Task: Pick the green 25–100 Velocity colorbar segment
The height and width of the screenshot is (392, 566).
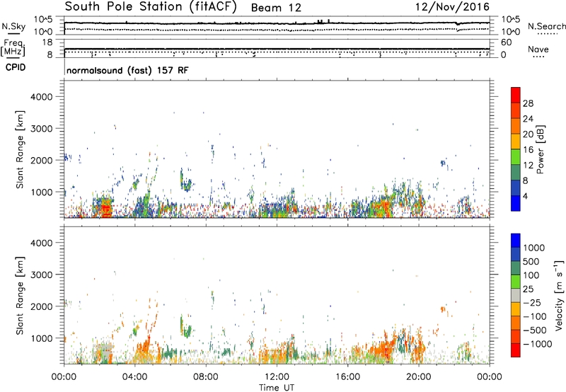Action: pos(516,282)
